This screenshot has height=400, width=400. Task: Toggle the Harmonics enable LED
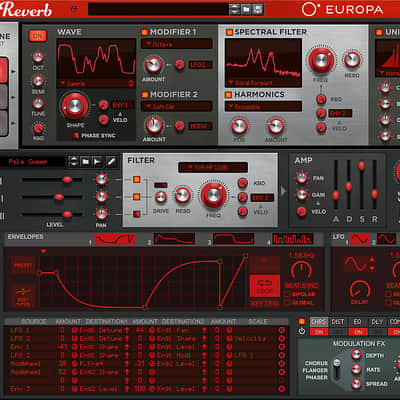tap(228, 95)
